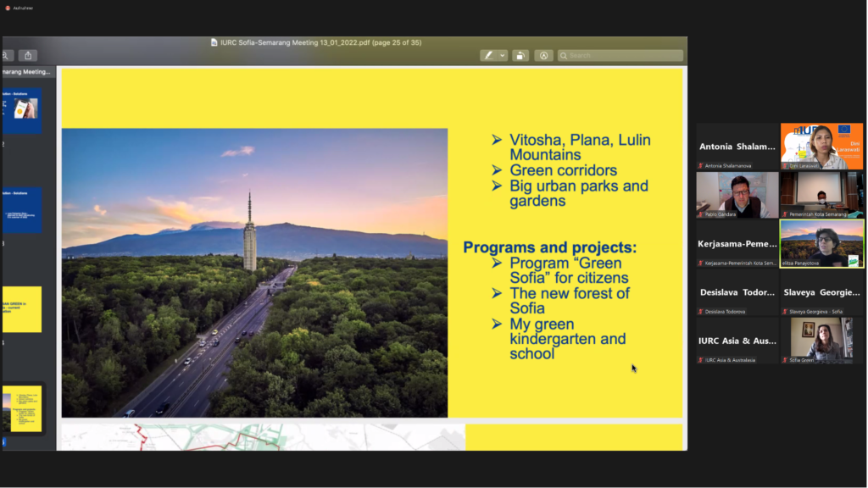Image resolution: width=868 pixels, height=488 pixels.
Task: Click the circled Markup toolbar icon
Action: coord(544,55)
